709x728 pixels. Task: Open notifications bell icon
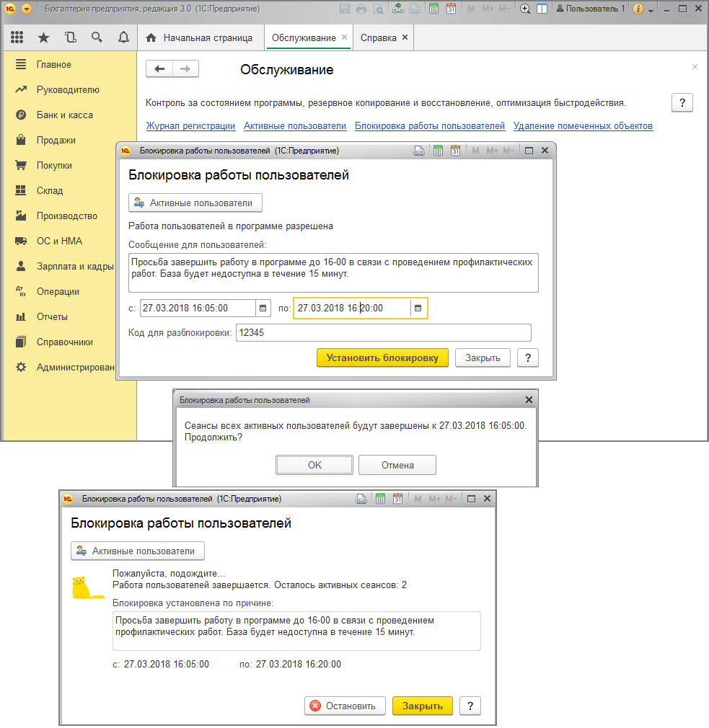(x=123, y=37)
